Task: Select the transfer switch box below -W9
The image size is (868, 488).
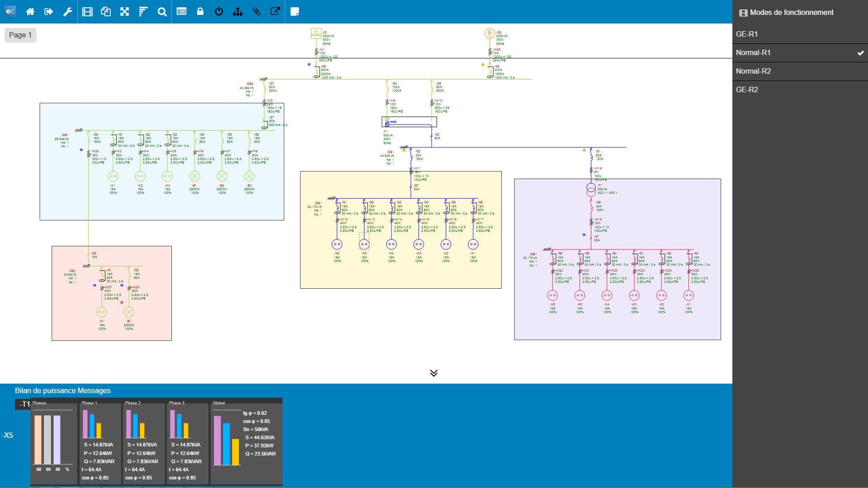Action: pyautogui.click(x=409, y=122)
